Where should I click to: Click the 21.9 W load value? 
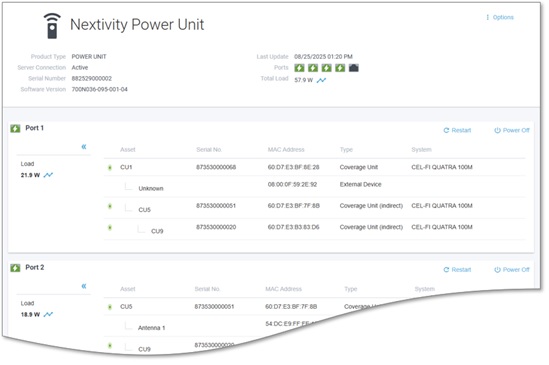point(30,175)
